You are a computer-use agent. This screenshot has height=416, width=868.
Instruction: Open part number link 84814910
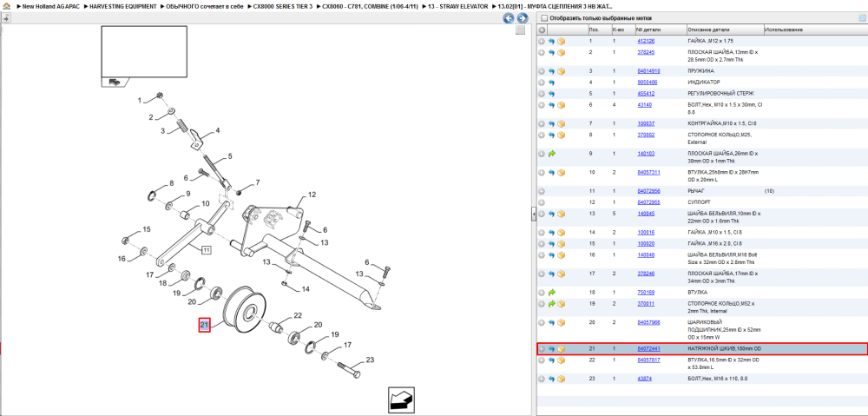pos(648,71)
